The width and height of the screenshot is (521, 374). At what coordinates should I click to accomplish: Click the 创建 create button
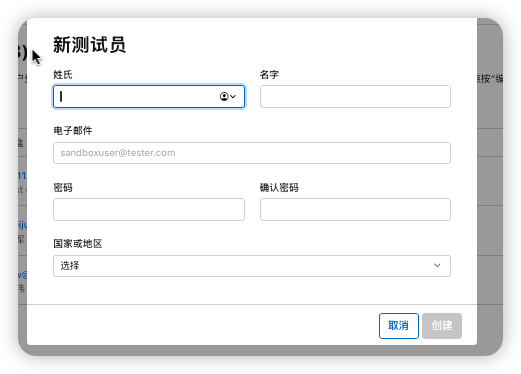[x=442, y=326]
